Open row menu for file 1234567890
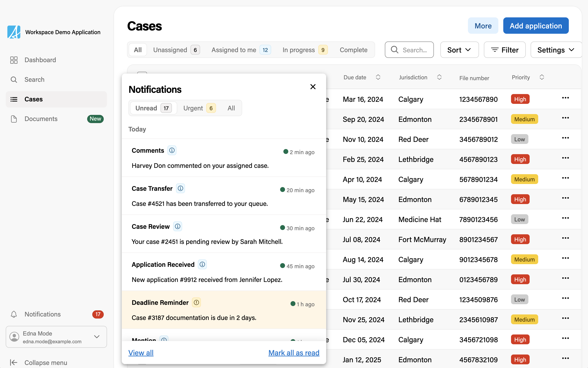Viewport: 588px width, 368px height. pyautogui.click(x=565, y=98)
